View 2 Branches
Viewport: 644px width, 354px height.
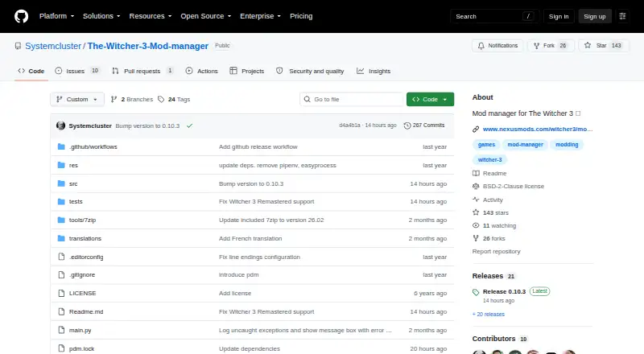pos(132,100)
